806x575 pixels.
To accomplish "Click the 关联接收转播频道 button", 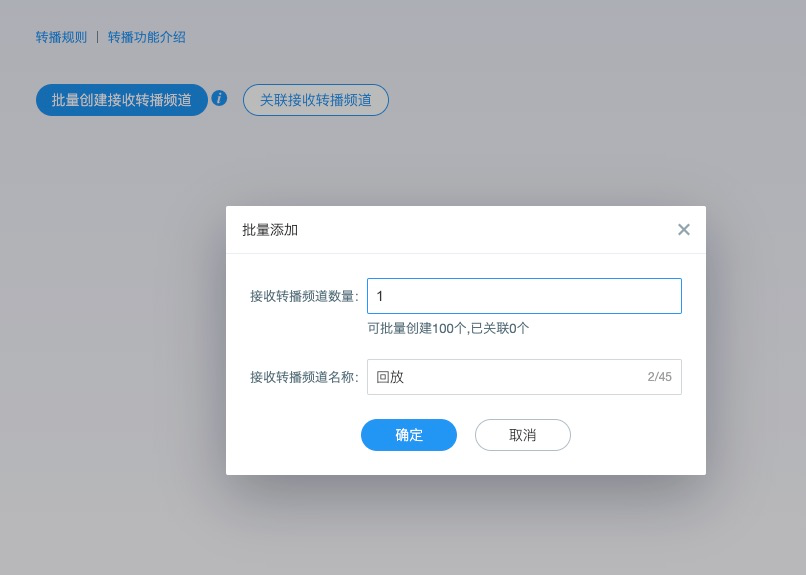I will (x=315, y=100).
